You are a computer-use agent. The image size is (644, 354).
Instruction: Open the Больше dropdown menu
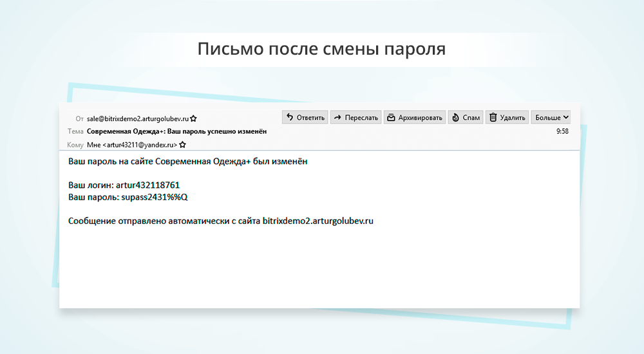click(x=551, y=117)
